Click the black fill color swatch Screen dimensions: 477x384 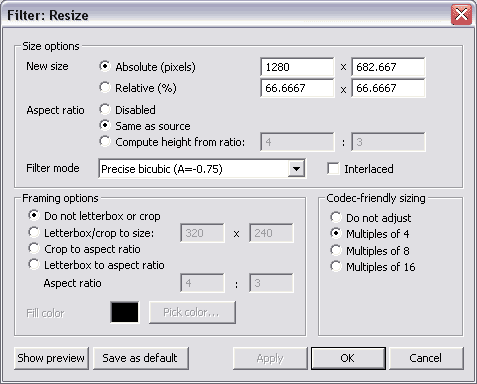click(125, 312)
